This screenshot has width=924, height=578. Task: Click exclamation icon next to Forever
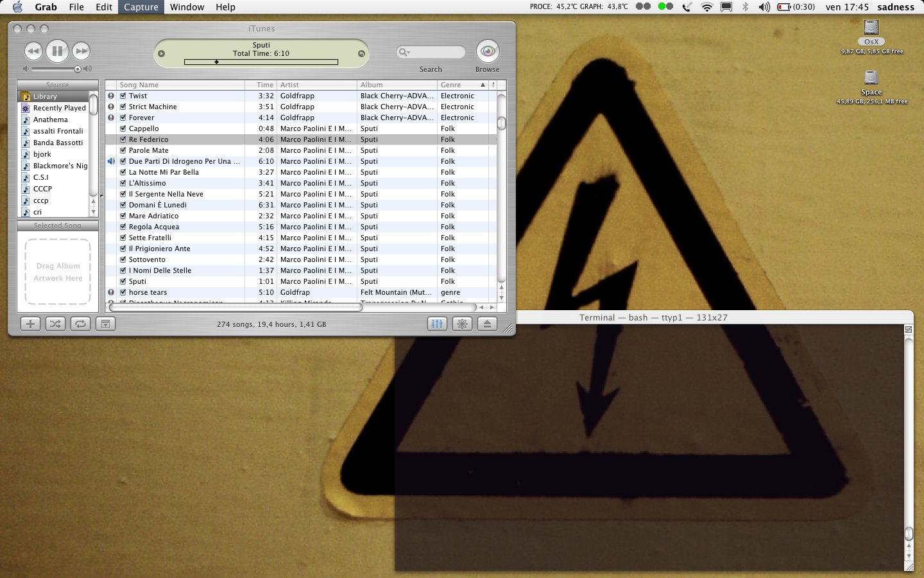tap(111, 118)
